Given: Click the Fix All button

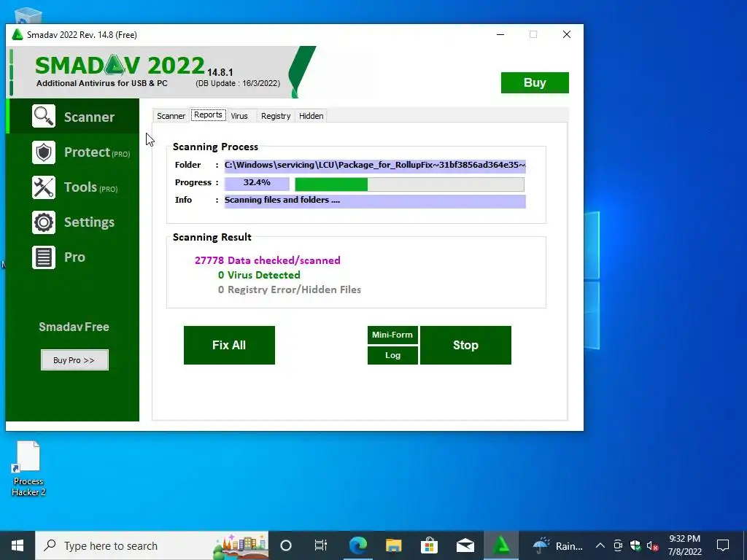Looking at the screenshot, I should [229, 345].
